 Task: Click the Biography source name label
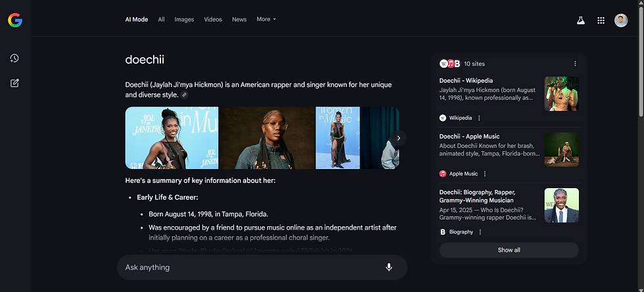point(461,232)
